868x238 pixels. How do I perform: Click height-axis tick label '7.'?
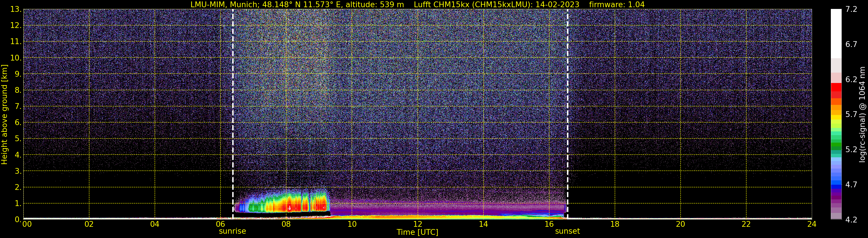[18, 106]
